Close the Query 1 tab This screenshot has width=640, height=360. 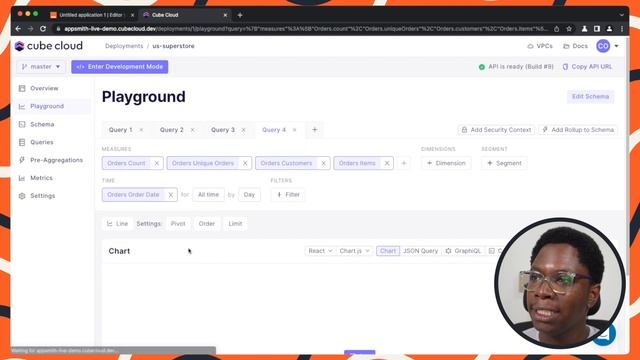point(141,130)
